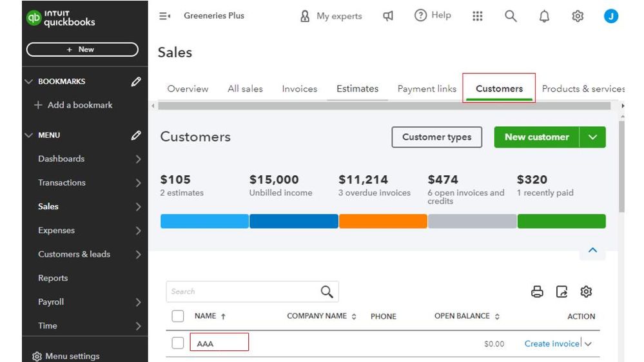Screen dimensions: 644x362
Task: Click the Customer types button
Action: point(436,137)
